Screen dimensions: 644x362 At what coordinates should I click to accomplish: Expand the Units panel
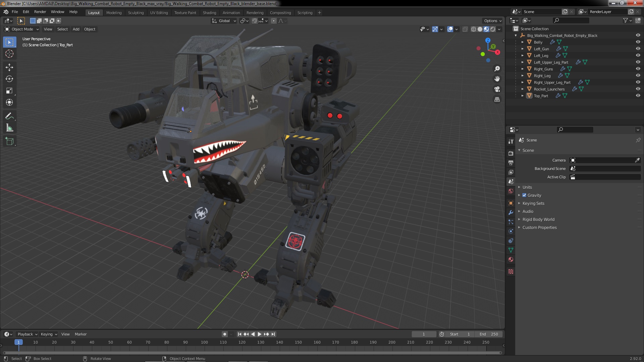point(527,187)
